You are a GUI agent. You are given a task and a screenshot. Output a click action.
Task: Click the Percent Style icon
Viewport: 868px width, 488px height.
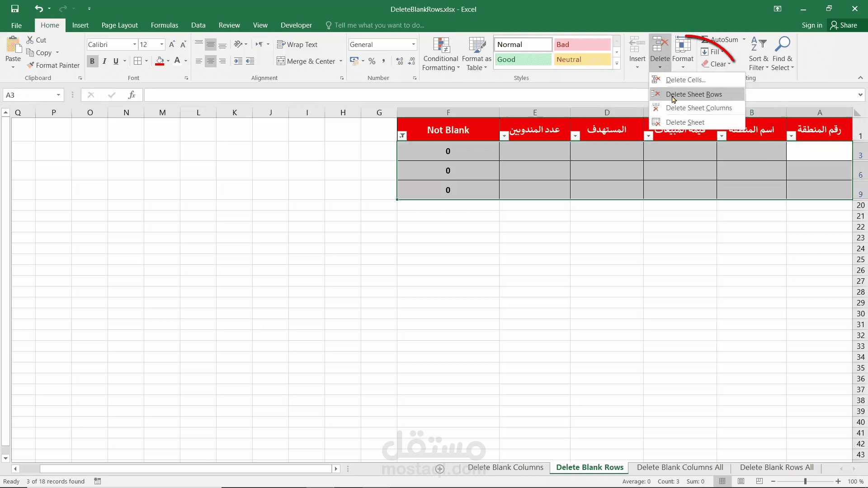click(x=372, y=61)
